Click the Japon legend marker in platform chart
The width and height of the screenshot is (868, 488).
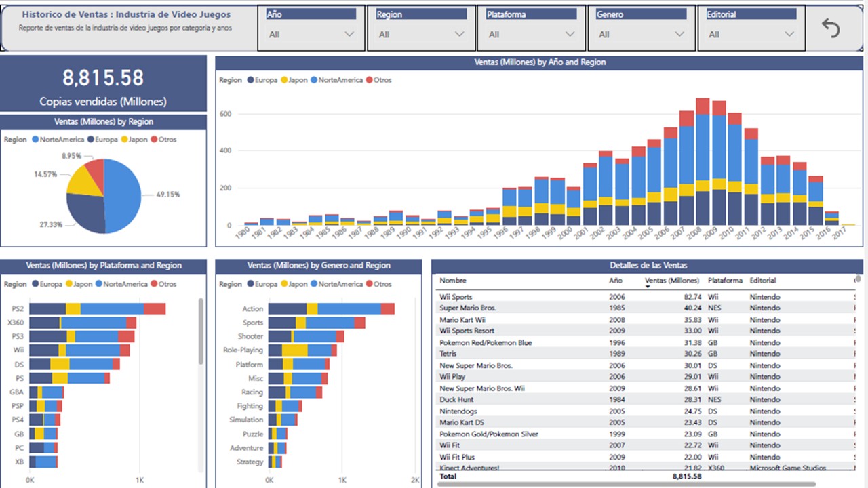pos(71,285)
